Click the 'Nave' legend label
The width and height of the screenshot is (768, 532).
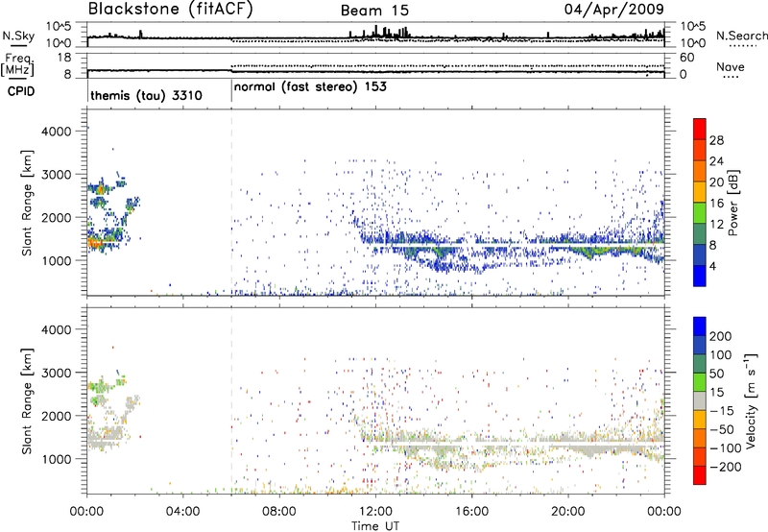click(730, 67)
